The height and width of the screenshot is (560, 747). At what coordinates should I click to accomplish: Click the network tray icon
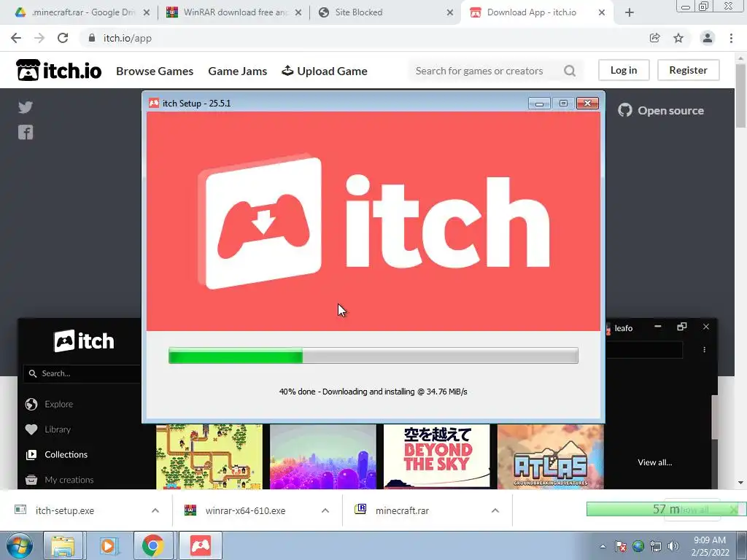coord(656,546)
